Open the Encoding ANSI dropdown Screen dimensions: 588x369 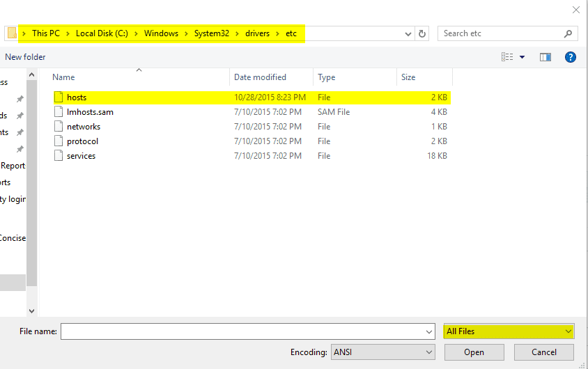pos(383,352)
